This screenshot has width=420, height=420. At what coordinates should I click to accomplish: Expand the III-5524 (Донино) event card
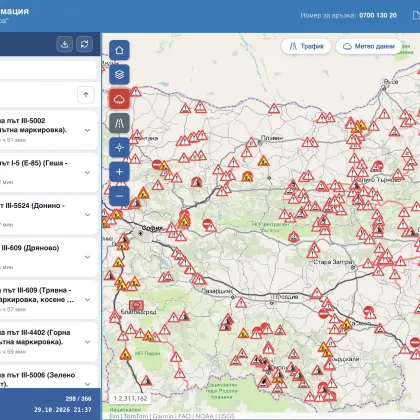[x=88, y=215]
